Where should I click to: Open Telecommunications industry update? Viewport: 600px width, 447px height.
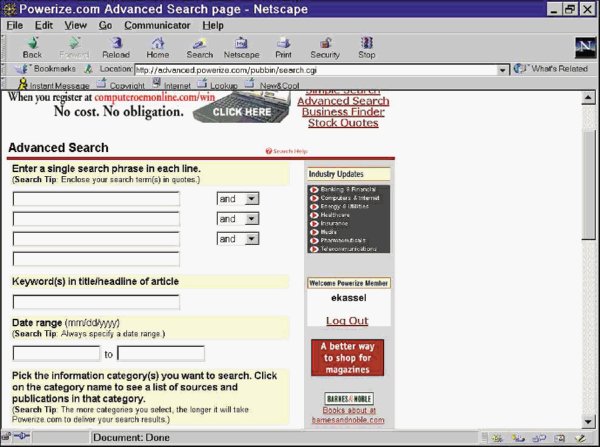click(344, 249)
